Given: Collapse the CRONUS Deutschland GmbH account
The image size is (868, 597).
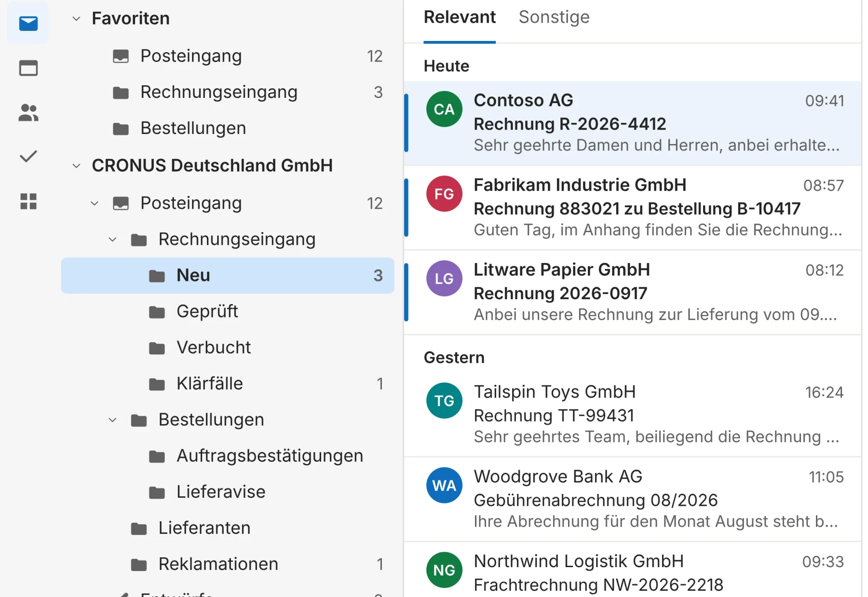Looking at the screenshot, I should tap(76, 166).
